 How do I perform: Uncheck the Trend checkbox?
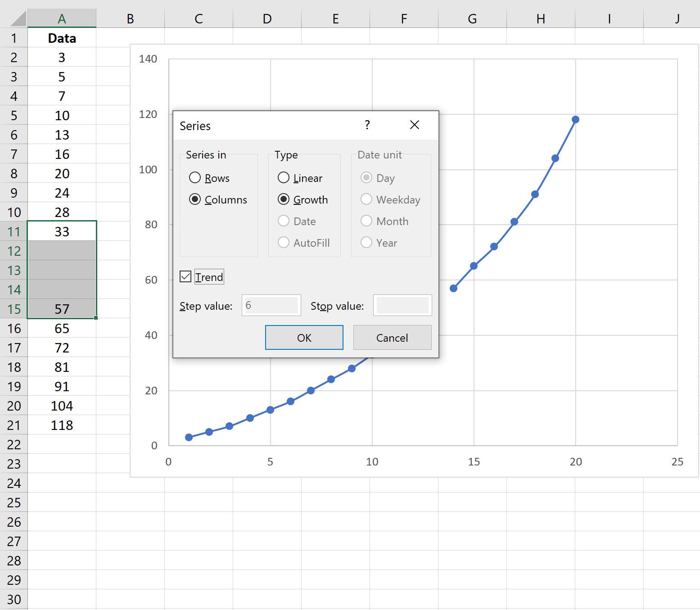click(x=185, y=276)
